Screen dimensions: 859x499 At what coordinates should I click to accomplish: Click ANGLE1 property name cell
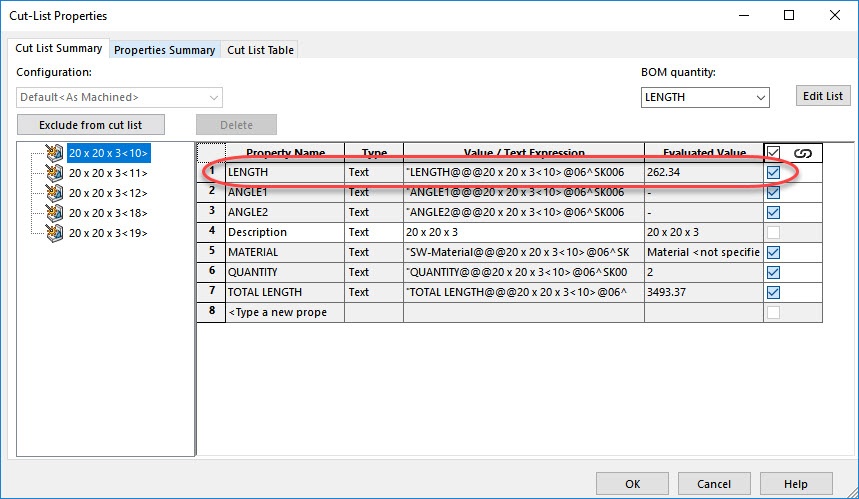coord(285,192)
